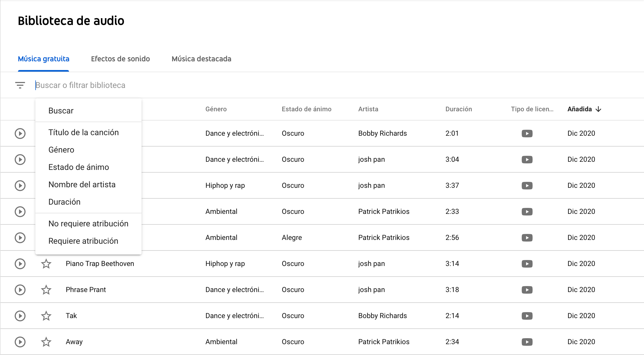Select Título de la canción filter
Screen dimensions: 644x355
coord(84,132)
